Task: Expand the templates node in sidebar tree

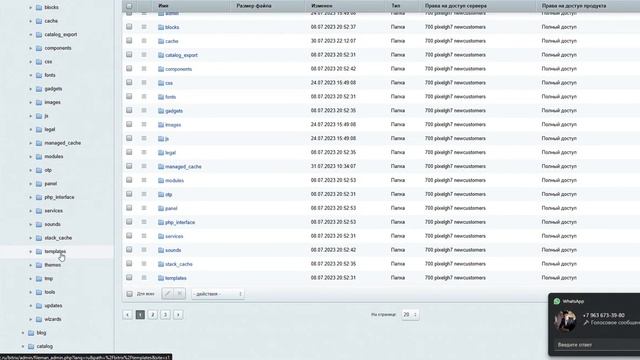Action: coord(30,251)
